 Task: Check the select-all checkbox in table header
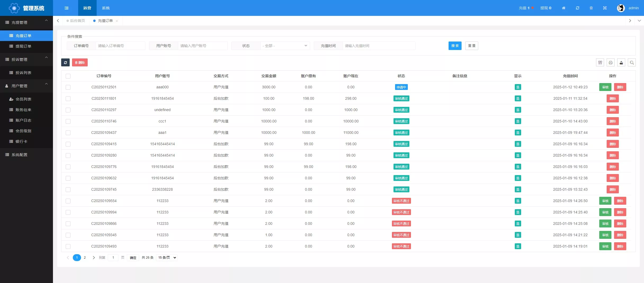[68, 76]
